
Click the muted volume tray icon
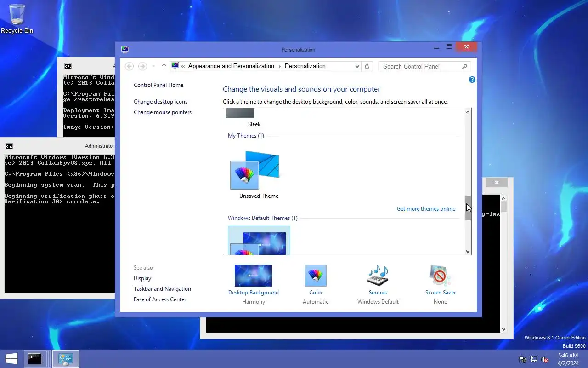coord(545,359)
